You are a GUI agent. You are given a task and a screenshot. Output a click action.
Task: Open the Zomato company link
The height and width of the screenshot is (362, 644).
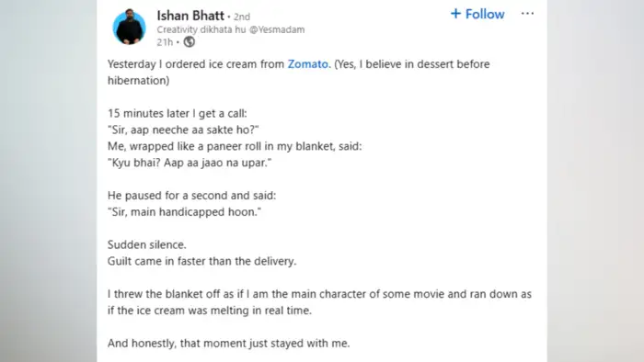(x=308, y=64)
